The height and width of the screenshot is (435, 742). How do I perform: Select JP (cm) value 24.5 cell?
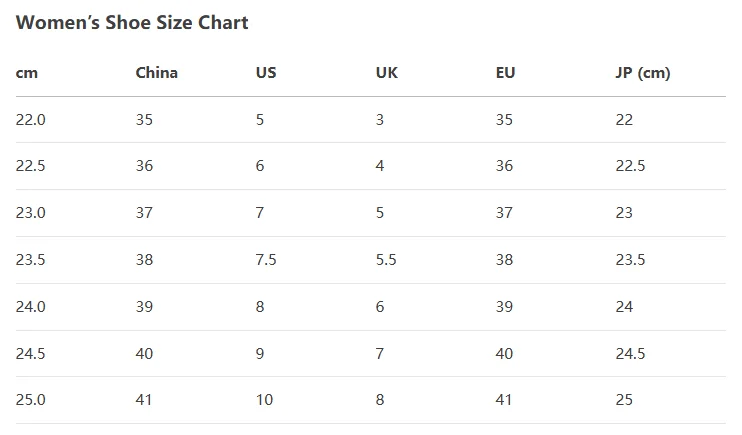[x=630, y=353]
